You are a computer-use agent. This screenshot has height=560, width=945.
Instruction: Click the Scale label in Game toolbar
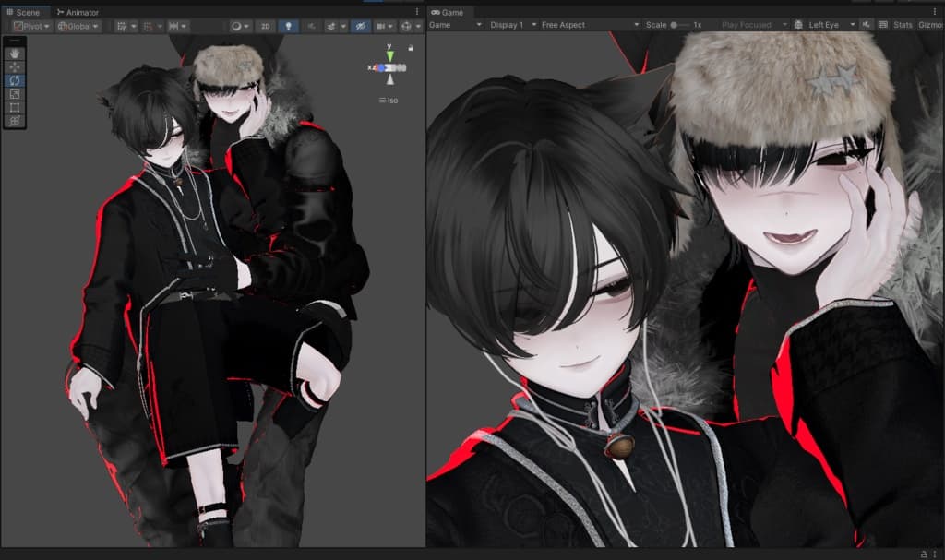(656, 25)
